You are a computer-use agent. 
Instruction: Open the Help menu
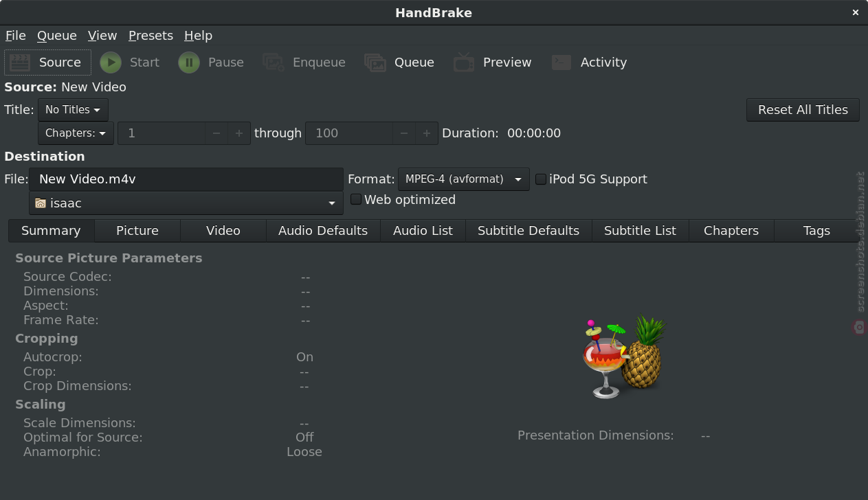pos(198,36)
